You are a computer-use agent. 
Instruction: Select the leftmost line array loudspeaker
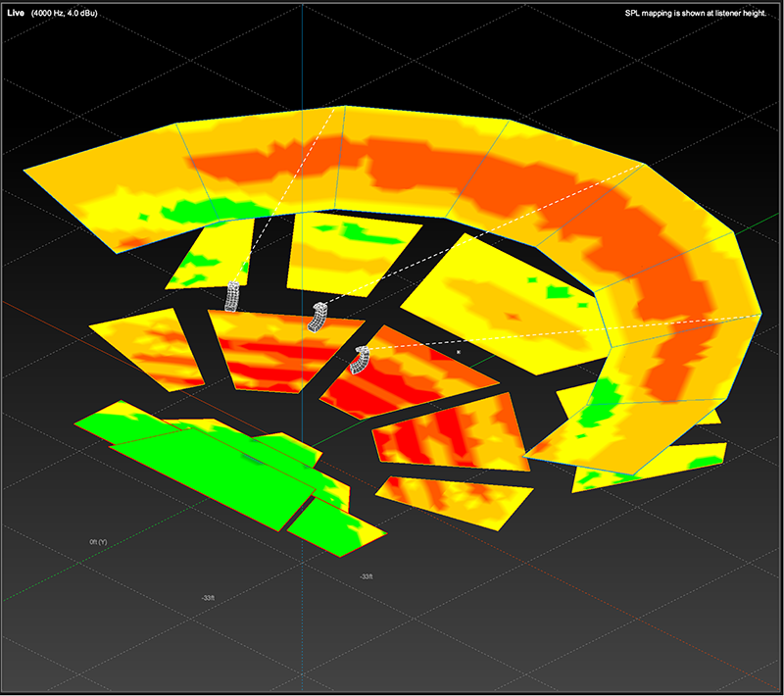[x=233, y=295]
